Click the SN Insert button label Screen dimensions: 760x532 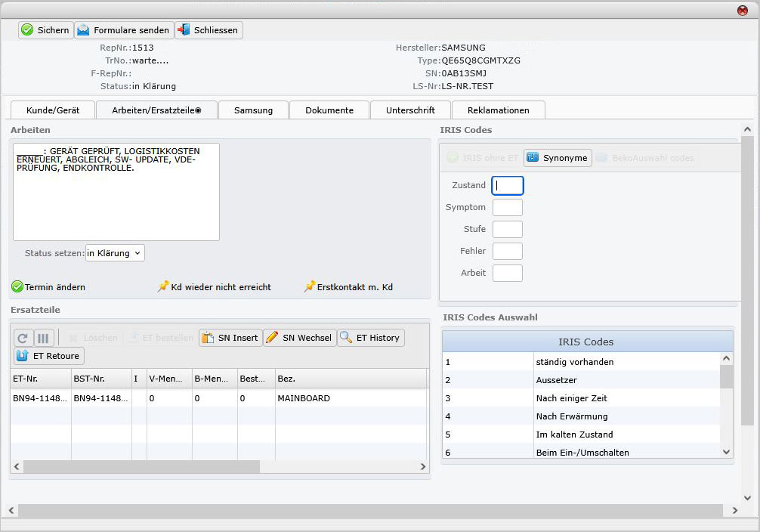(x=238, y=338)
